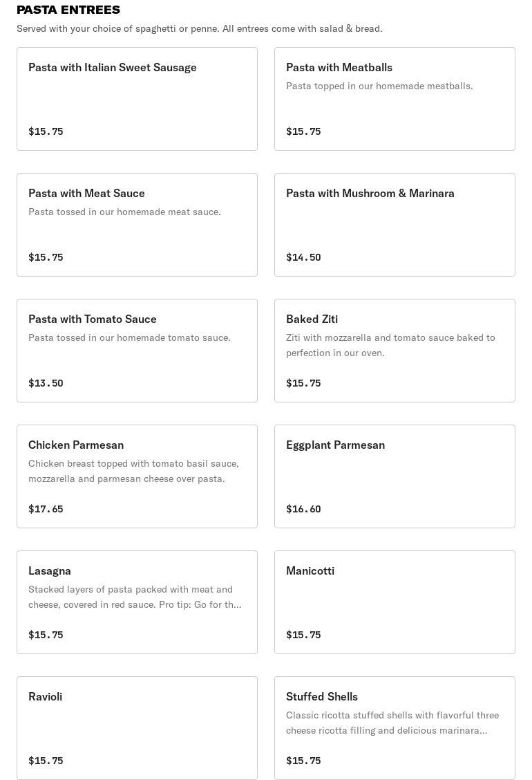Open the Pasta with Italian Sweet Sausage item

(x=113, y=68)
